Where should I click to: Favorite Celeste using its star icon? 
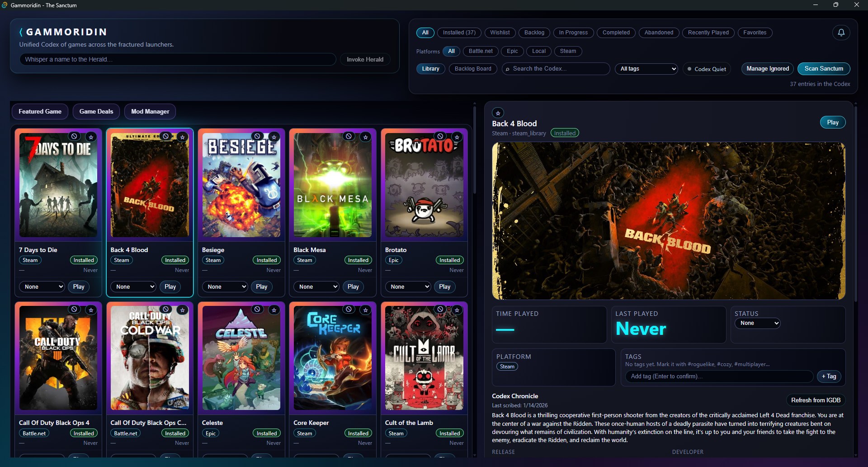[274, 310]
